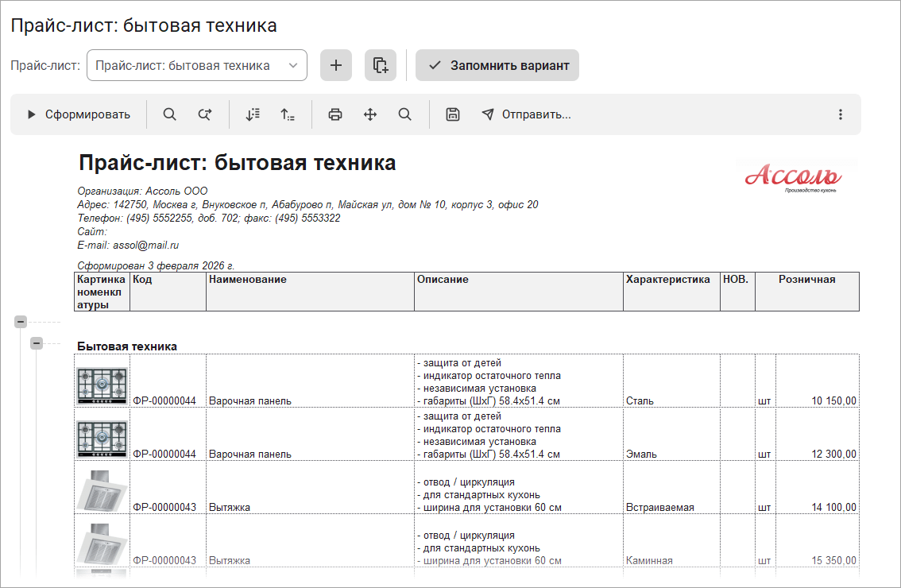Click the find next icon
The height and width of the screenshot is (588, 901).
tap(205, 114)
